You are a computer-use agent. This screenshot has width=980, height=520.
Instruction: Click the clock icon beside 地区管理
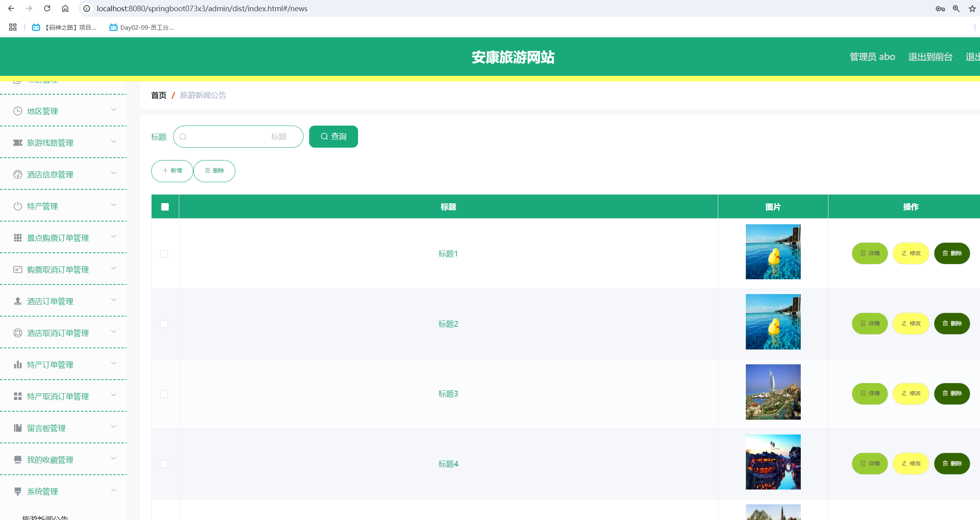(x=18, y=111)
